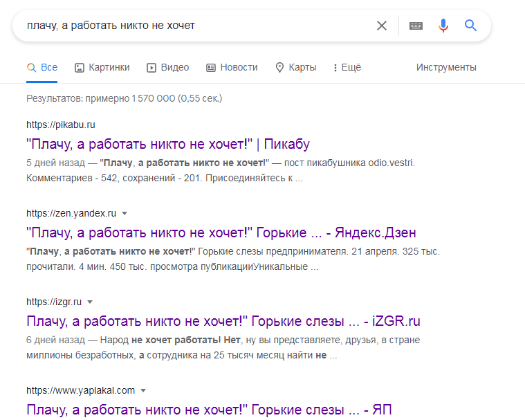Switch to the Картинки tab
525x420 pixels.
[x=102, y=67]
